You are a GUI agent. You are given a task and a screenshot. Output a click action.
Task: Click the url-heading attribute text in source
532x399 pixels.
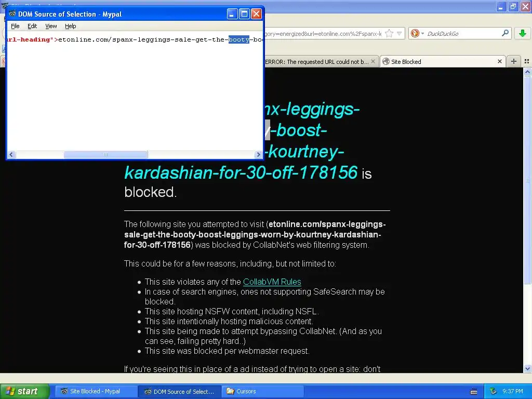[x=30, y=39]
